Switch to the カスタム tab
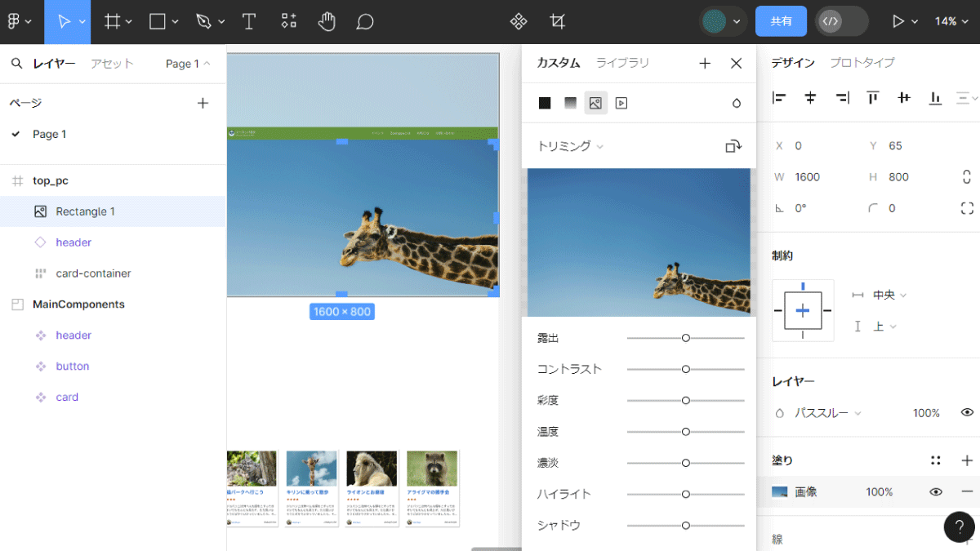This screenshot has height=551, width=980. (x=559, y=63)
